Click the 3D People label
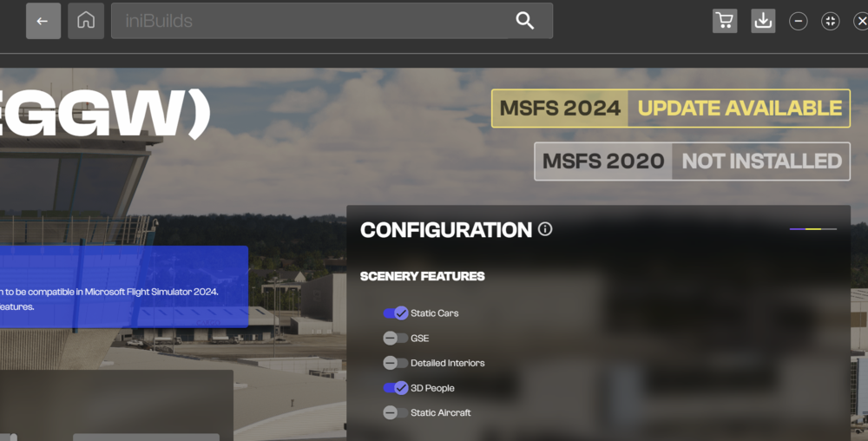This screenshot has height=441, width=868. click(432, 388)
